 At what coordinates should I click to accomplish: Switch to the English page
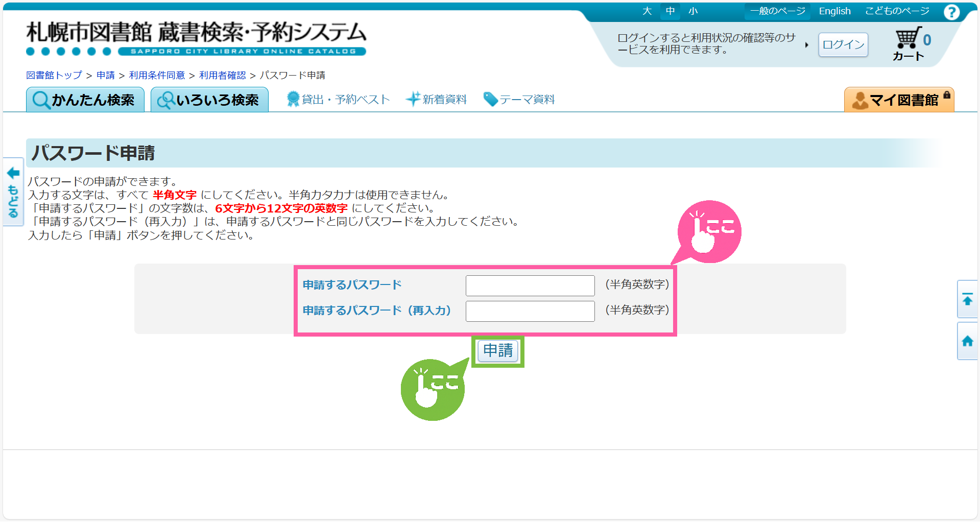point(834,11)
